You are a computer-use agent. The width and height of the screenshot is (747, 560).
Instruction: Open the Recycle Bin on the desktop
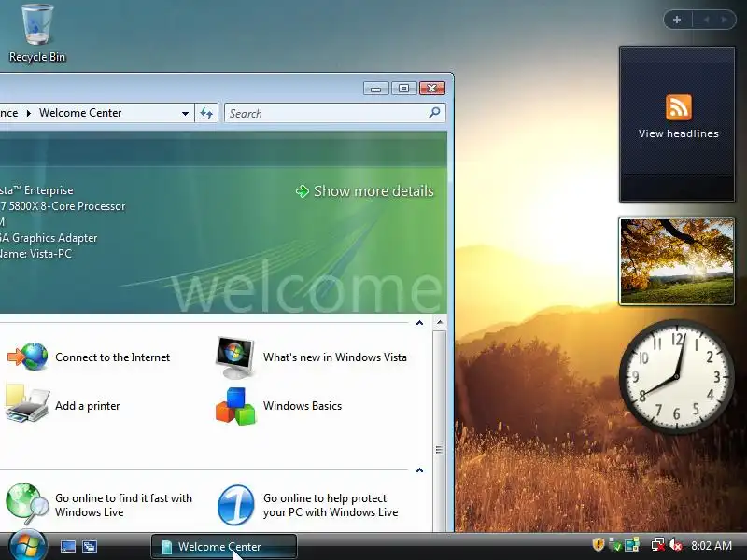(37, 34)
